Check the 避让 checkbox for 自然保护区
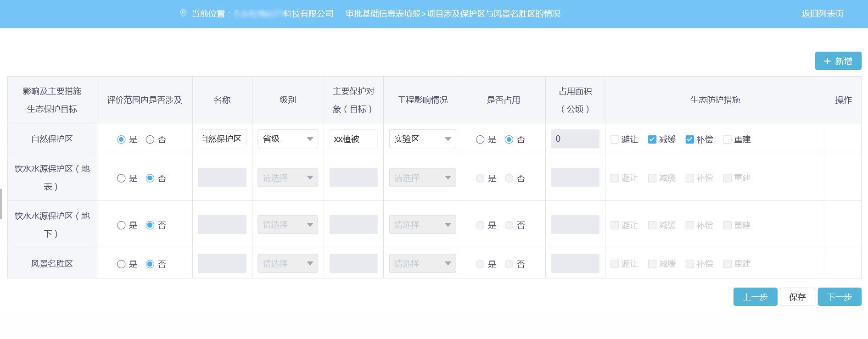 (x=615, y=139)
